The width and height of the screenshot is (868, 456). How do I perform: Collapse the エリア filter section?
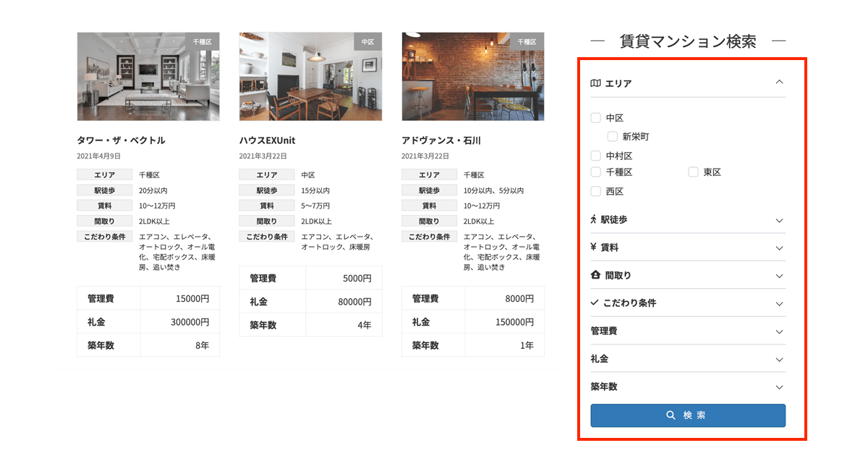pos(780,83)
